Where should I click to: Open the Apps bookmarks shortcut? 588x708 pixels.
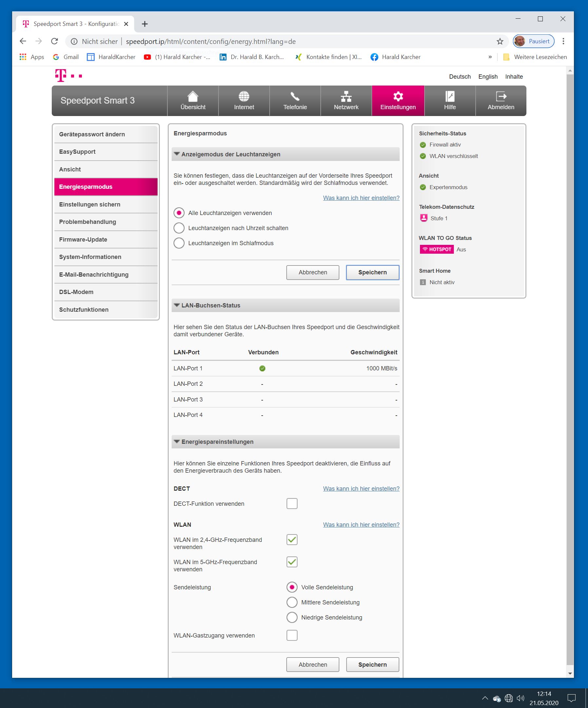click(x=32, y=57)
